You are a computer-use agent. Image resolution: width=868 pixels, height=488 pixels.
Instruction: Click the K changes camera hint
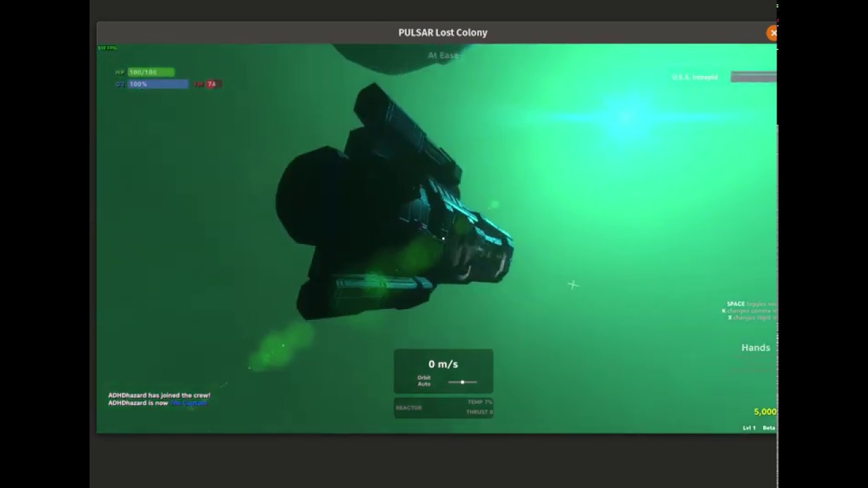[749, 311]
